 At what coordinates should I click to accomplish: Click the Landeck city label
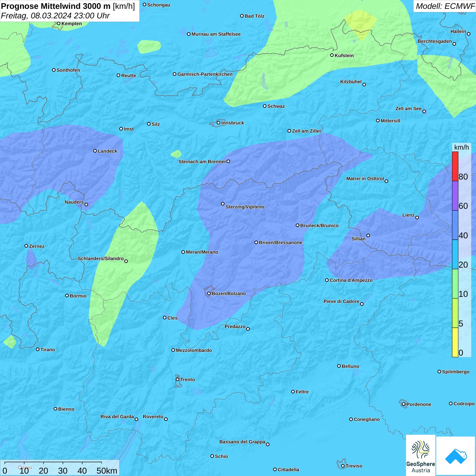pos(107,151)
